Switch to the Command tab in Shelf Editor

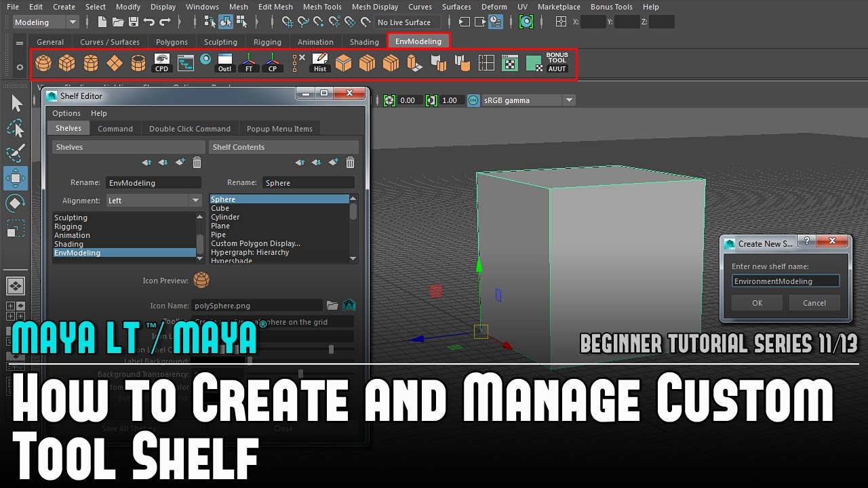point(115,128)
